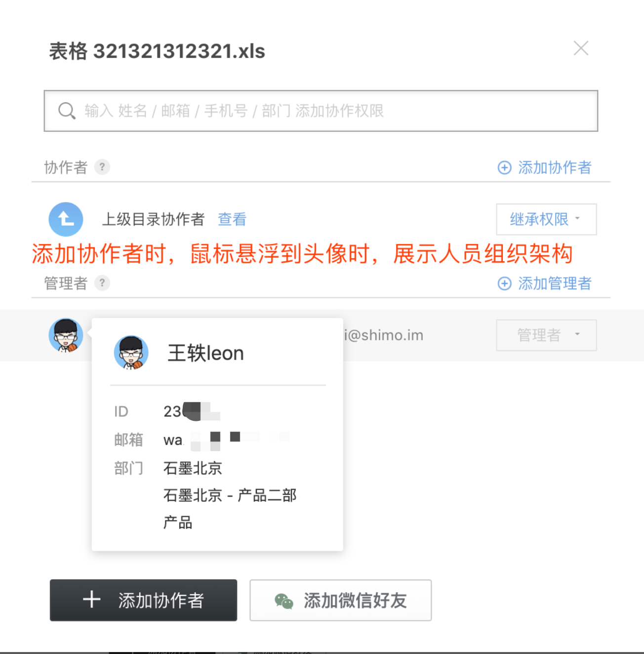Click the dark 添加协作者 button

click(143, 600)
